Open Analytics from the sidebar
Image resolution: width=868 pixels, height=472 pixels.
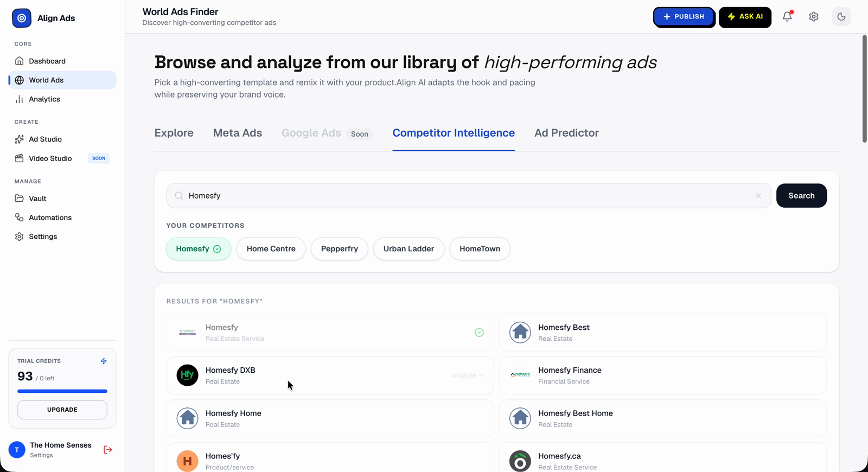[x=62, y=99]
